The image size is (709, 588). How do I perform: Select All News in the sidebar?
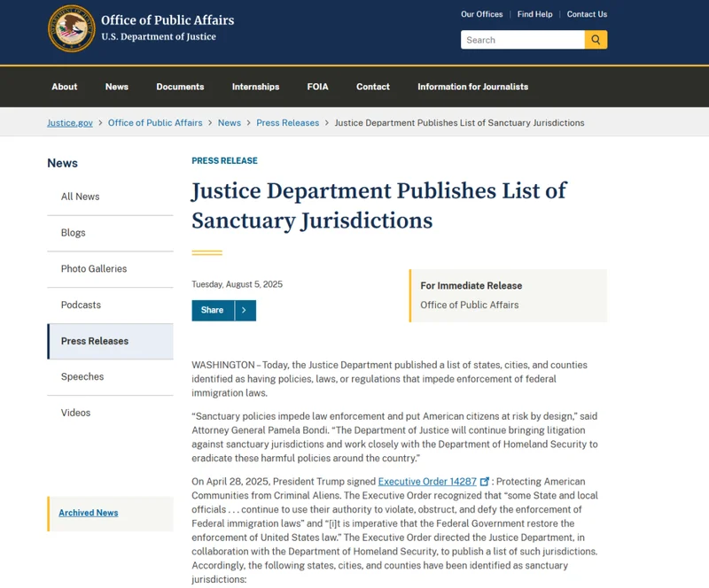[81, 197]
